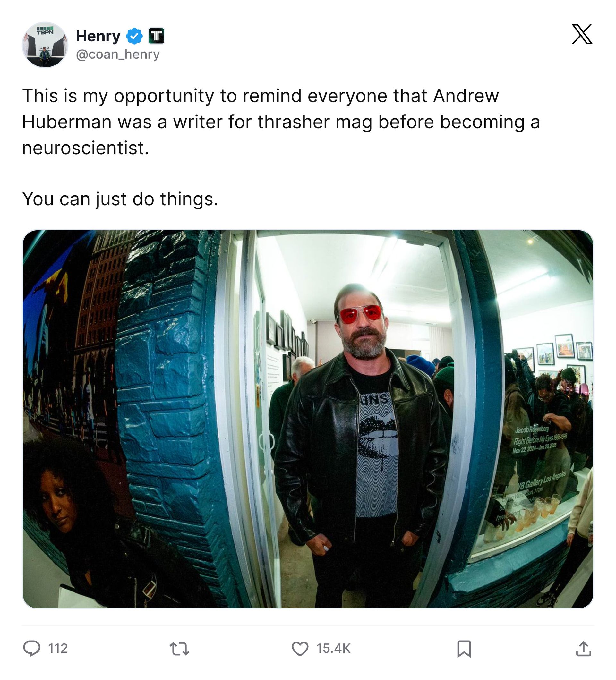Viewport: 616px width, 680px height.
Task: Click the green T affiliation badge
Action: 156,36
